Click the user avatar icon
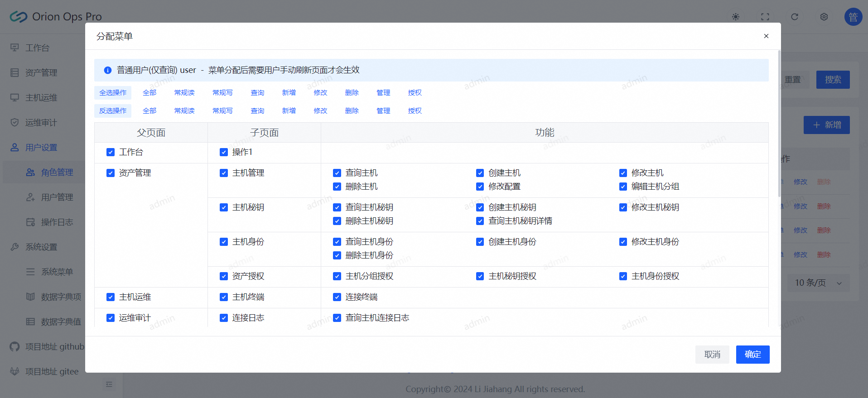The width and height of the screenshot is (868, 398). tap(853, 17)
